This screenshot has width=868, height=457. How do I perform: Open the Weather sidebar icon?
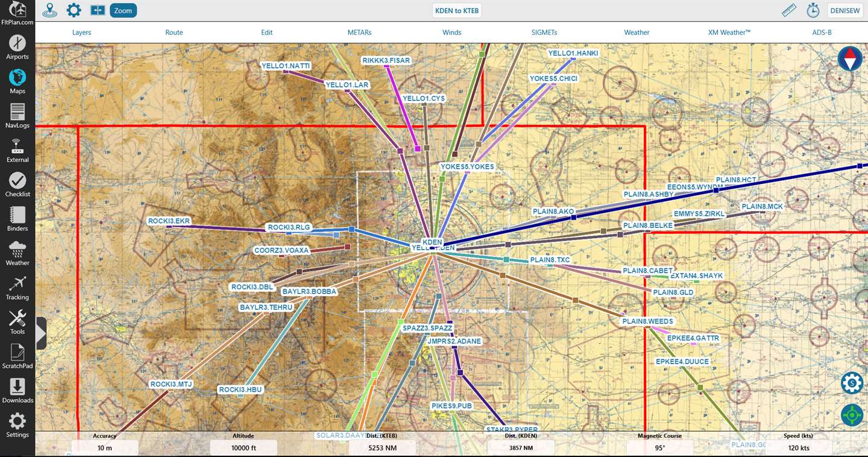click(x=17, y=253)
